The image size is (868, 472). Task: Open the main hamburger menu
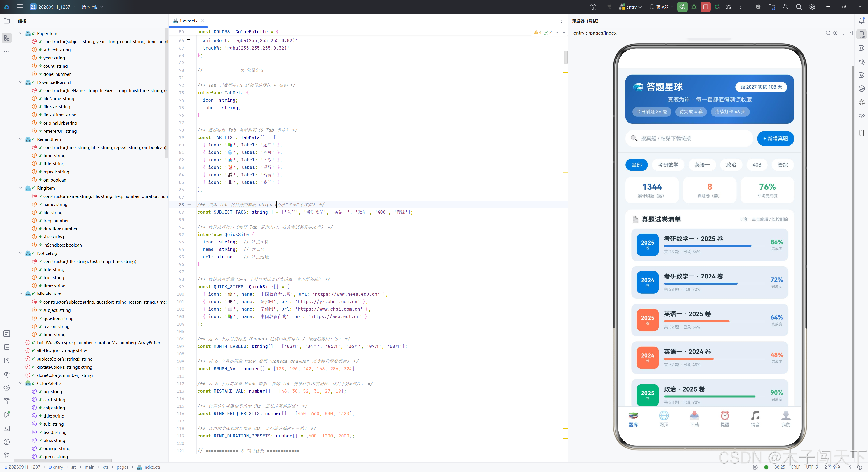(x=20, y=7)
